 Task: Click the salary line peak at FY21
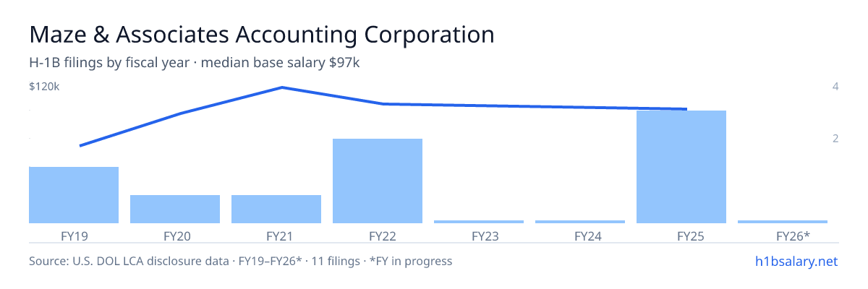click(x=281, y=87)
